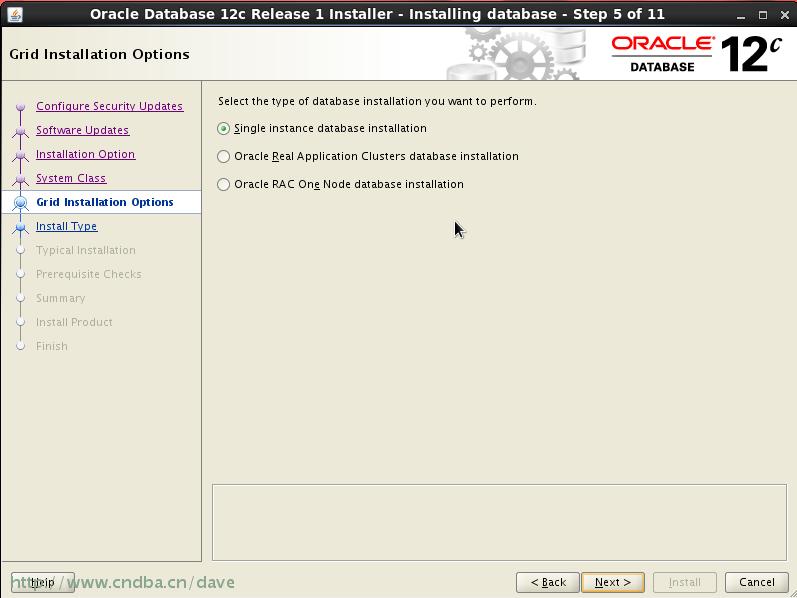Click the Installation Option step bullet
Viewport: 797px width, 598px height.
[x=20, y=155]
